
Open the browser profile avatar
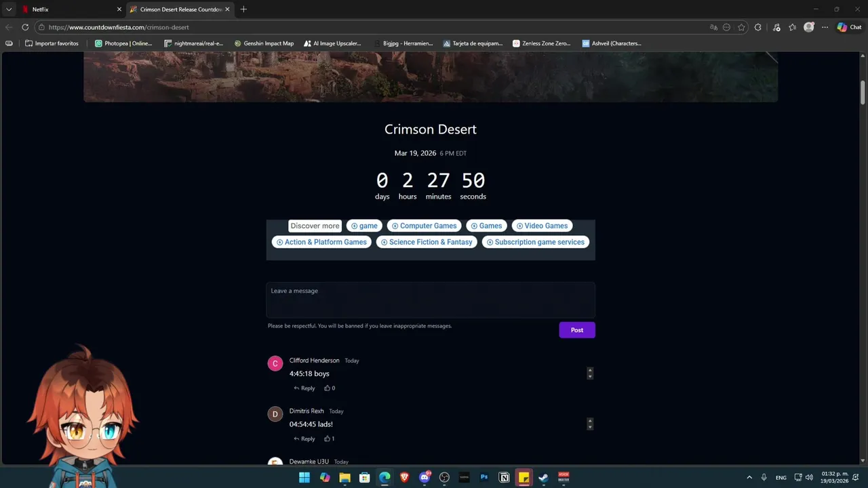click(x=808, y=27)
